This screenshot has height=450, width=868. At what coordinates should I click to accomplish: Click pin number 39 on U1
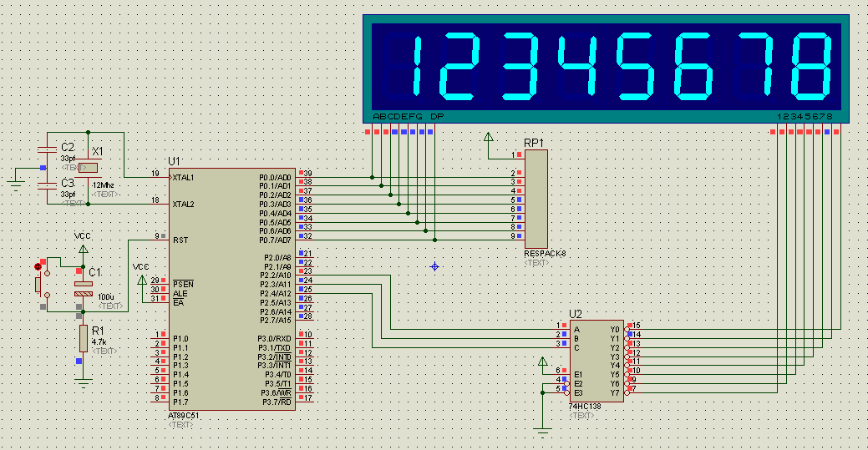coord(307,174)
